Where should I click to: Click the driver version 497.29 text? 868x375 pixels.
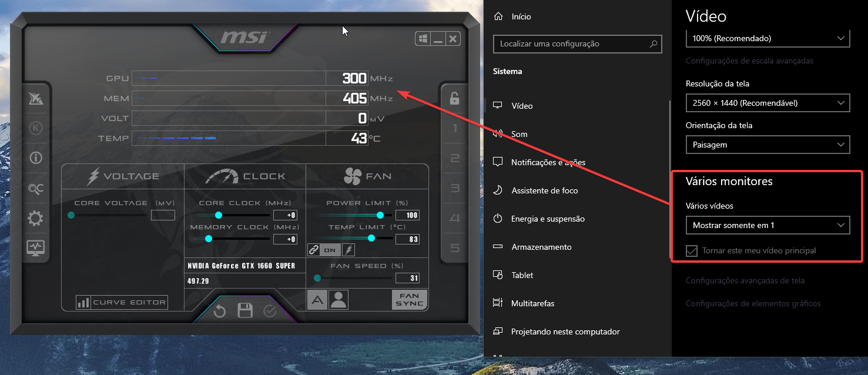click(x=199, y=281)
